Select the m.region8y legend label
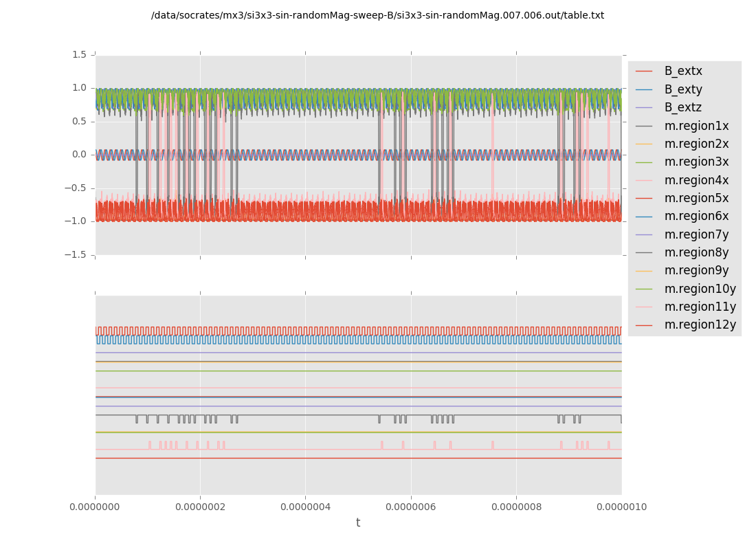Screen dimensions: 756x550 [x=696, y=252]
